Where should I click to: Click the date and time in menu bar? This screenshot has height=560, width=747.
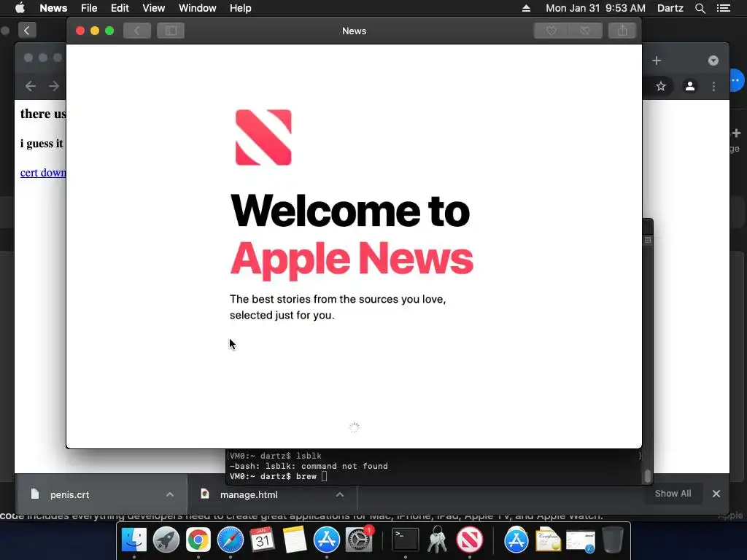(595, 8)
